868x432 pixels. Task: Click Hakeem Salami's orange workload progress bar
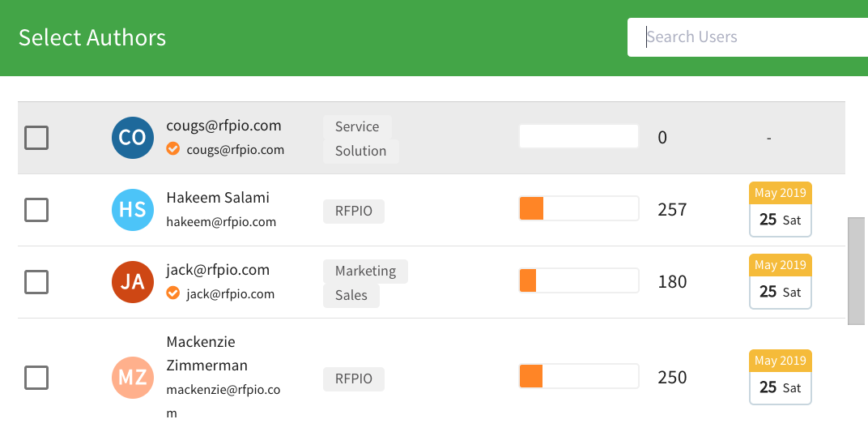[x=578, y=209]
